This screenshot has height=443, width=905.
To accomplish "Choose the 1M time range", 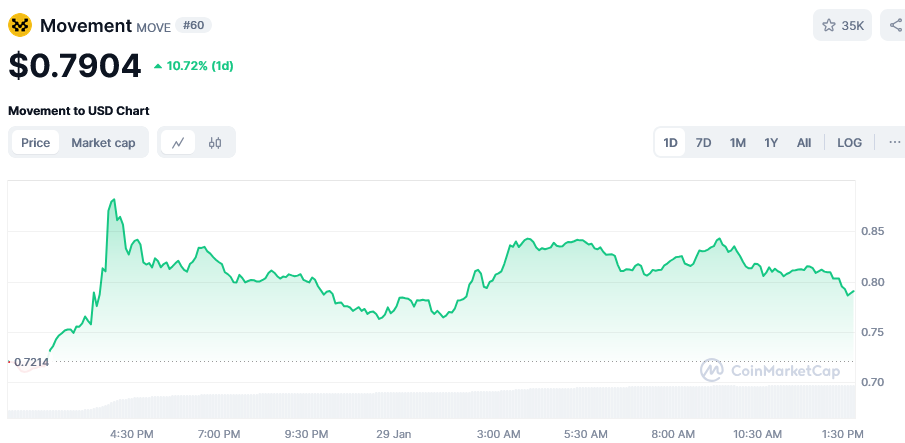I will pyautogui.click(x=738, y=142).
